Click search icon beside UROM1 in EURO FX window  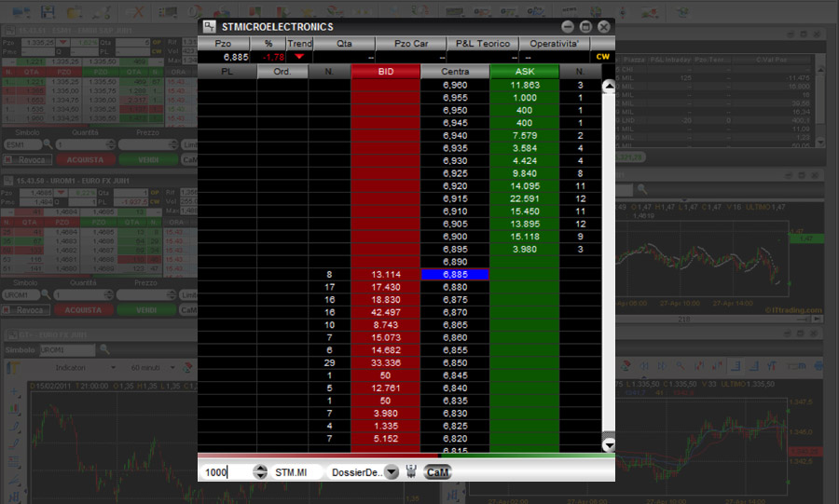click(46, 294)
